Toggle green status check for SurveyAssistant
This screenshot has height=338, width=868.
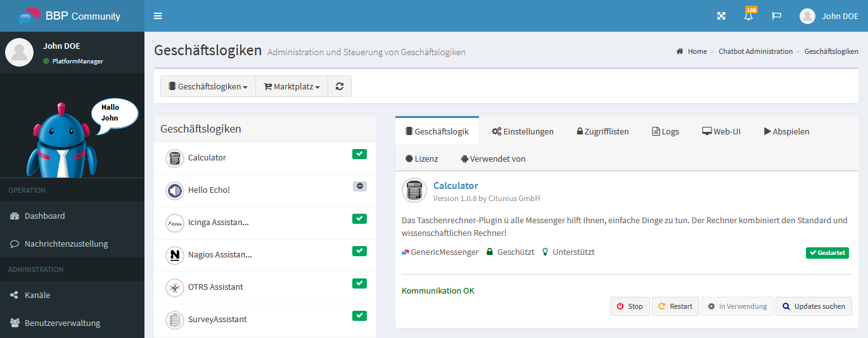(359, 316)
